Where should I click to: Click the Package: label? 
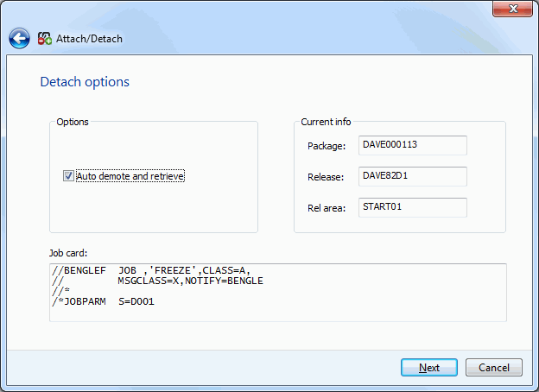coord(327,146)
